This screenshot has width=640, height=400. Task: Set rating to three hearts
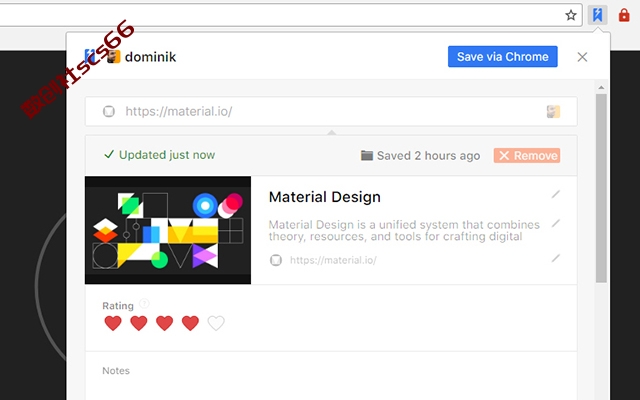[x=164, y=323]
